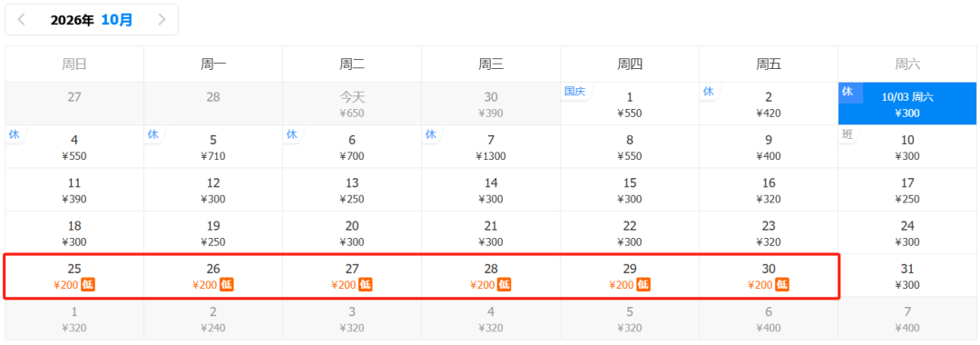Click grayed-out September 27 cell

(74, 103)
